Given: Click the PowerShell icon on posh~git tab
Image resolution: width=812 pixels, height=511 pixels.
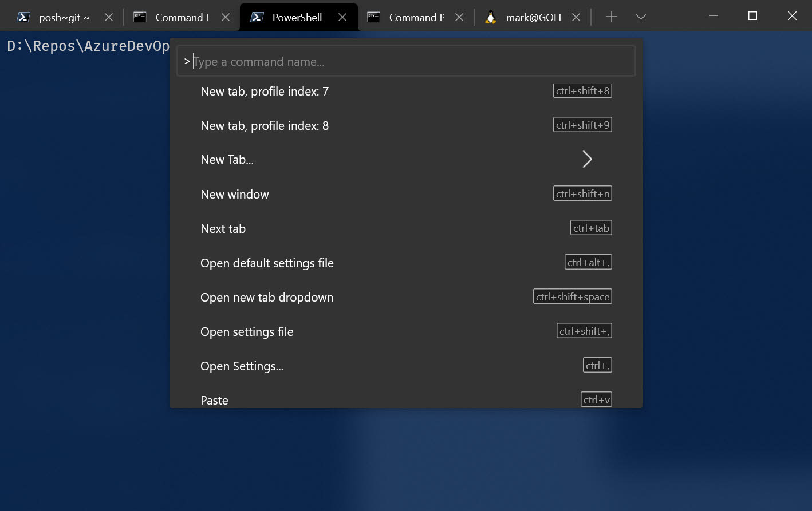Looking at the screenshot, I should coord(23,17).
